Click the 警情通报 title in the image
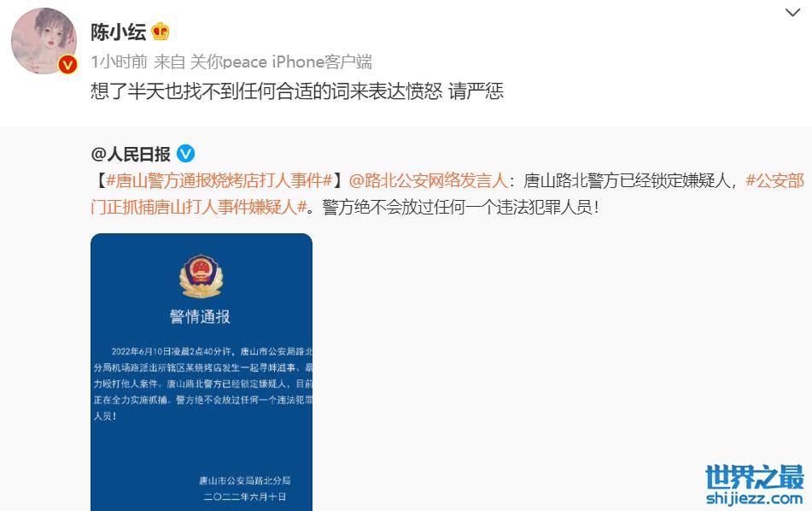The width and height of the screenshot is (812, 511). coord(200,317)
